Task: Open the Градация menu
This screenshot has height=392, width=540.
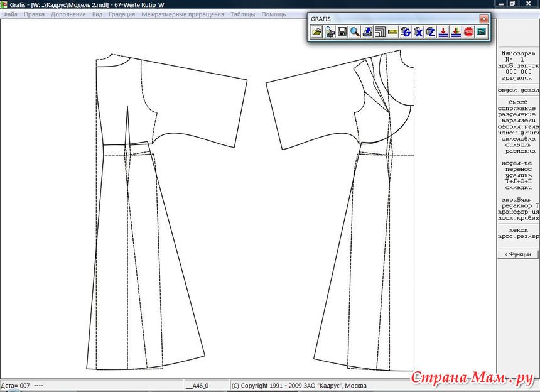Action: tap(122, 14)
